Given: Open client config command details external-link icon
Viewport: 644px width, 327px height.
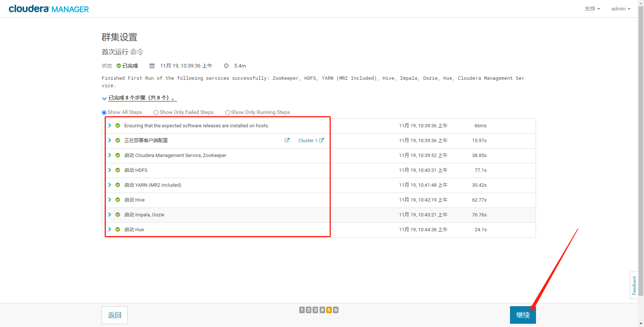Looking at the screenshot, I should pyautogui.click(x=287, y=140).
